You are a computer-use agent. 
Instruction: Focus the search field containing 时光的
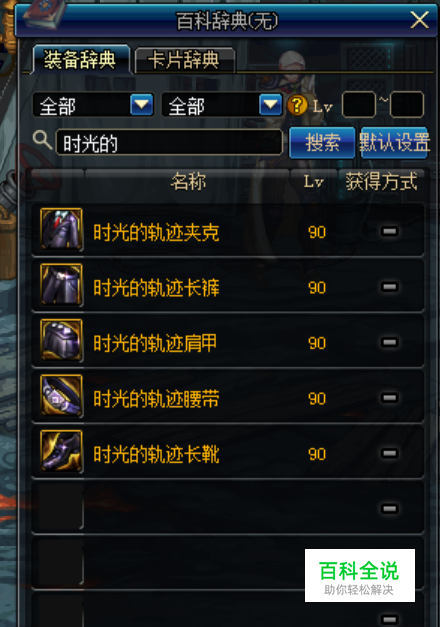169,143
